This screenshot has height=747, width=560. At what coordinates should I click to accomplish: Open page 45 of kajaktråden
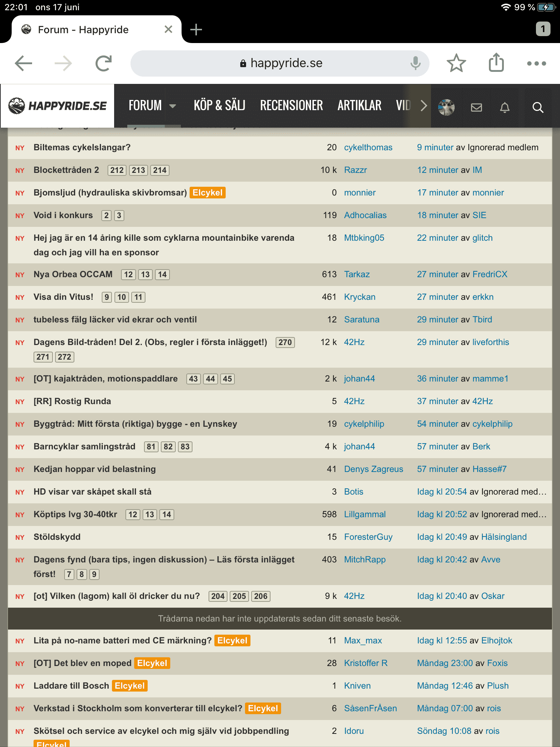point(227,379)
